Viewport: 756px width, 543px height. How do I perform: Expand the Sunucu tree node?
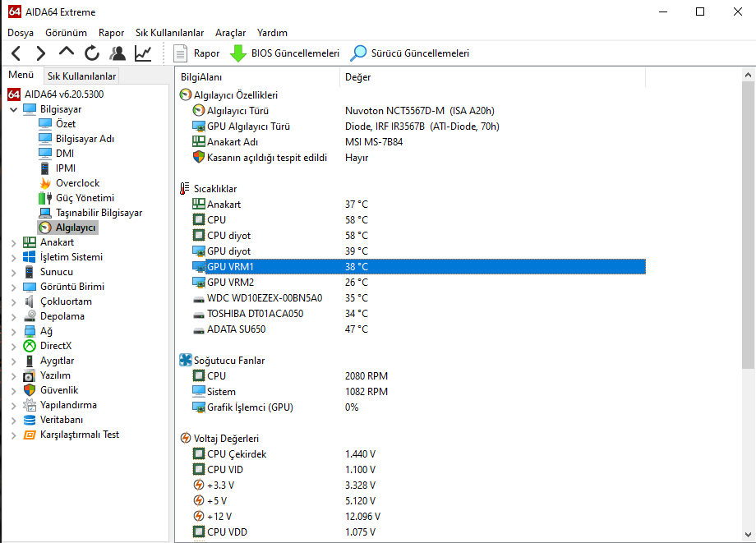point(13,272)
